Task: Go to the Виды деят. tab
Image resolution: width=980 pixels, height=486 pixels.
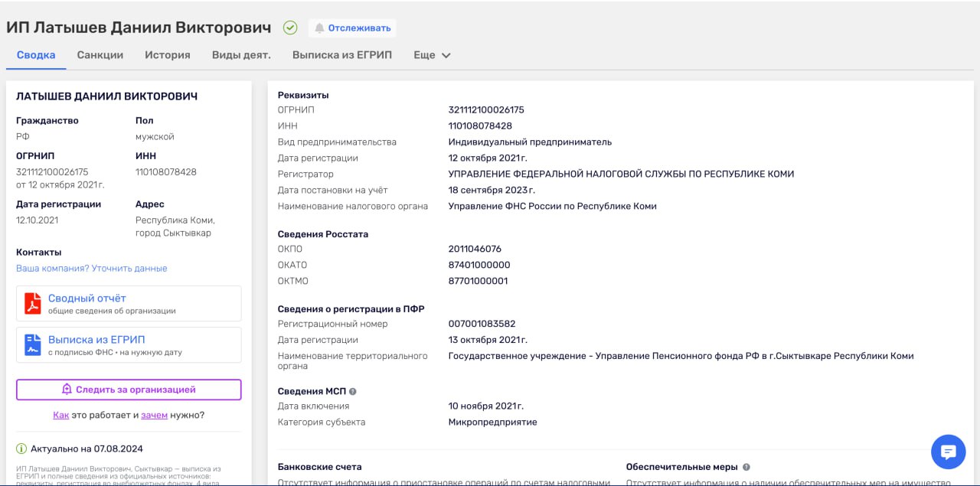Action: (x=241, y=55)
